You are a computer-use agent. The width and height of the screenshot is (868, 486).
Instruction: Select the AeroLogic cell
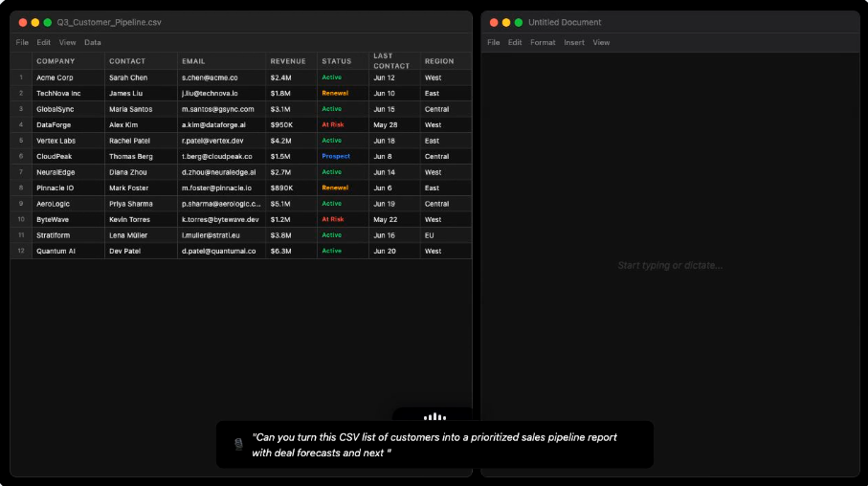point(68,204)
